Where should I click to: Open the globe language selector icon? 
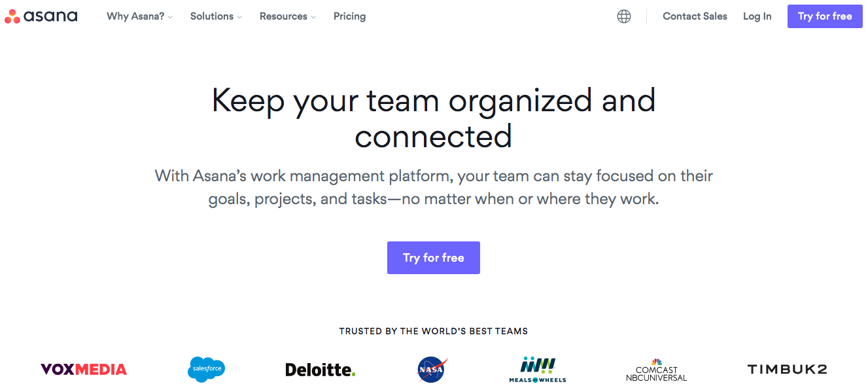click(624, 16)
